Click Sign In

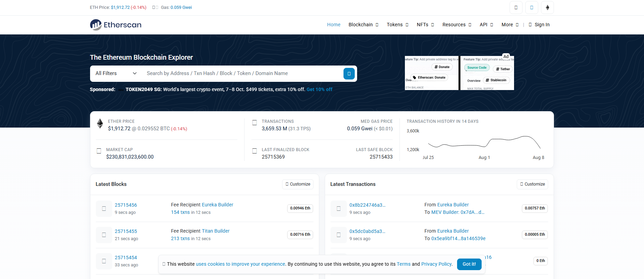(539, 25)
